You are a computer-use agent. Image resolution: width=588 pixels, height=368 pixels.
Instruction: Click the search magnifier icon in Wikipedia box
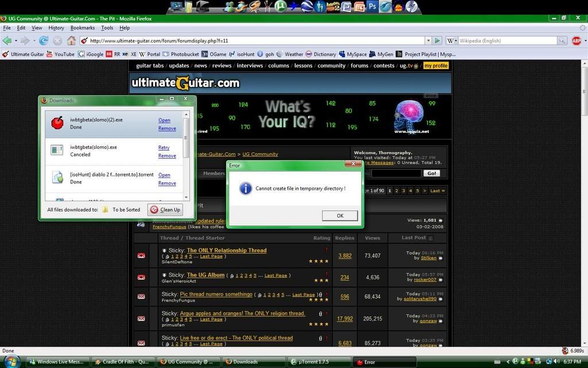point(562,41)
